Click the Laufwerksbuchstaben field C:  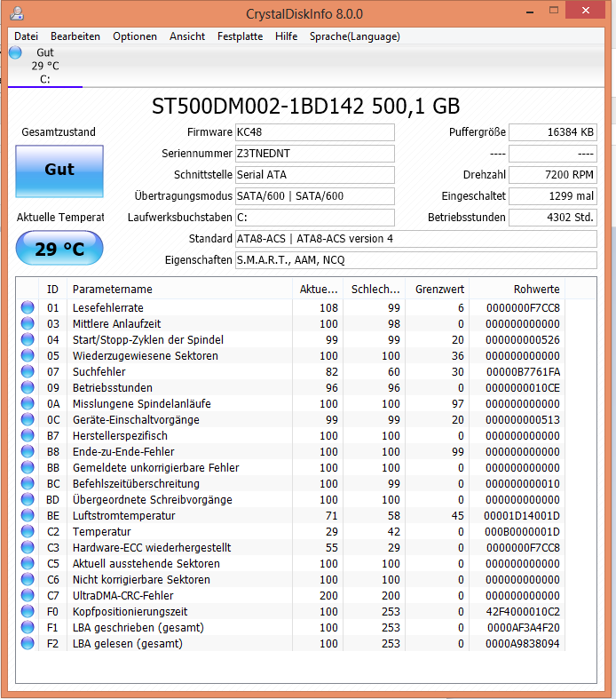pyautogui.click(x=315, y=218)
